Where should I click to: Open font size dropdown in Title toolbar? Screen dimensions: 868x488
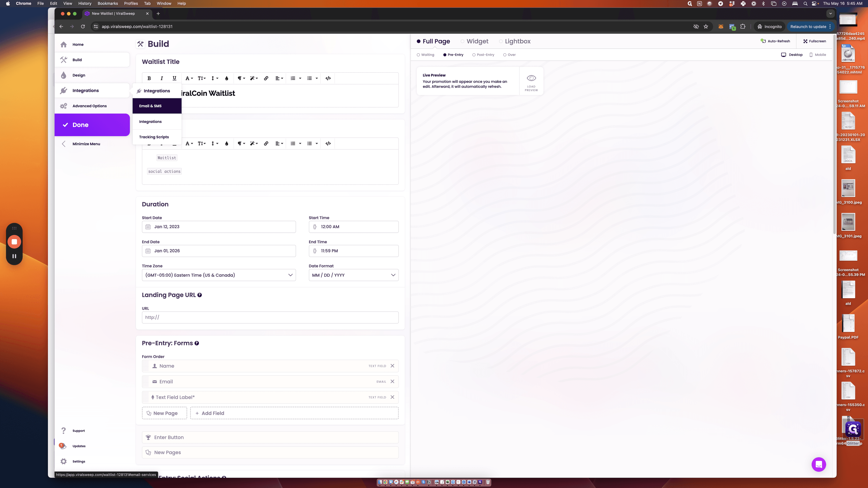pyautogui.click(x=201, y=78)
